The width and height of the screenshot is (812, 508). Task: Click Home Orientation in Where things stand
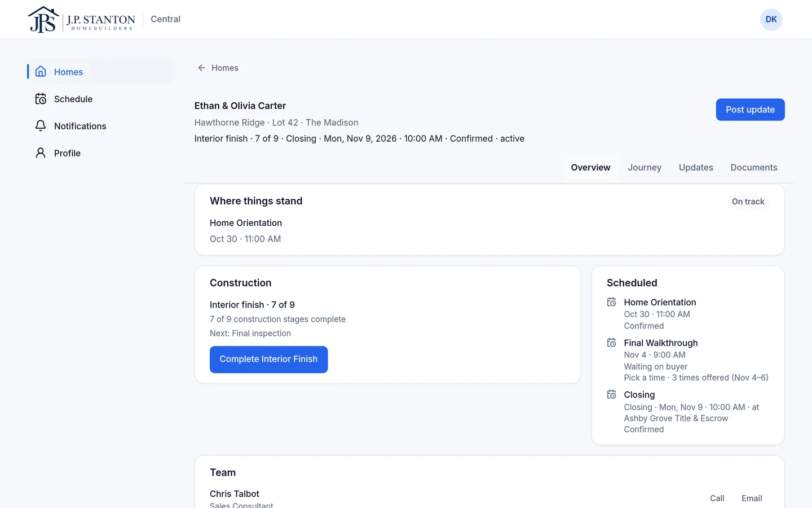pos(246,223)
